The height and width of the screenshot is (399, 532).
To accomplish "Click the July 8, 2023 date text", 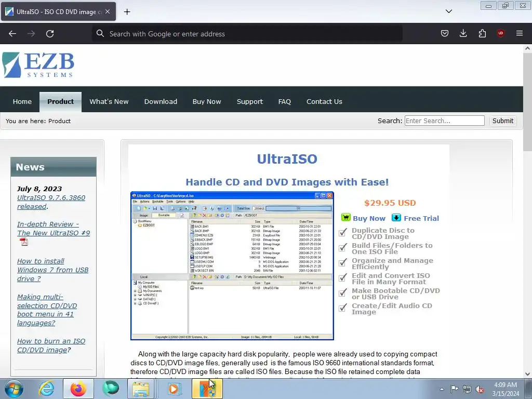I will coord(39,189).
